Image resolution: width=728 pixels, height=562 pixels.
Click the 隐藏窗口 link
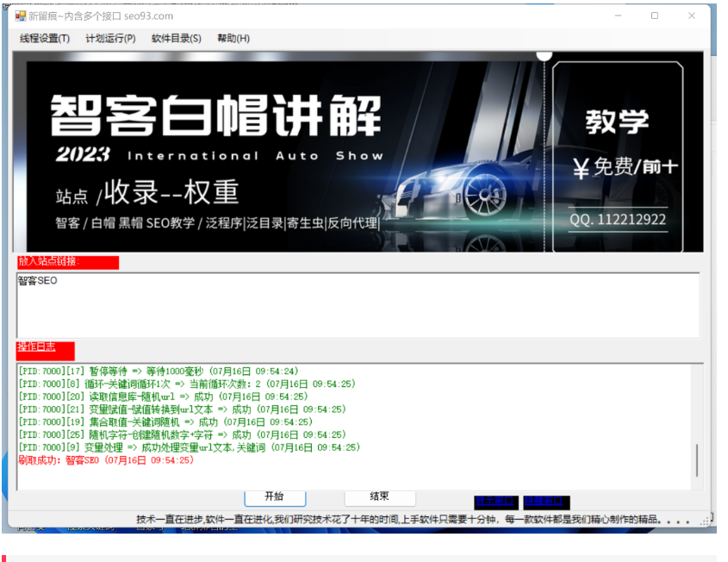[546, 501]
